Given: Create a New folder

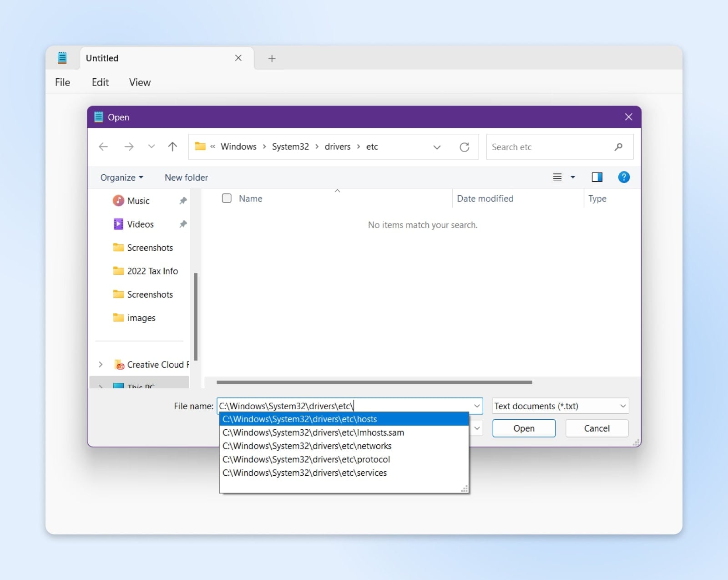Looking at the screenshot, I should coord(186,177).
